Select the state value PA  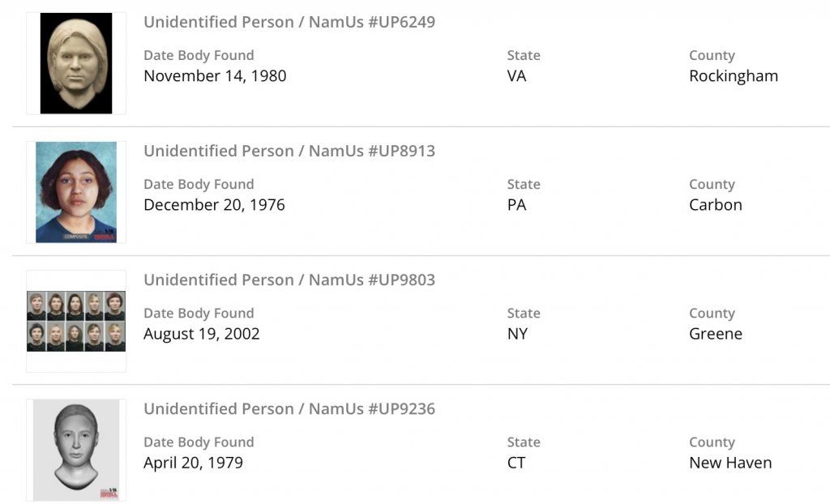516,205
